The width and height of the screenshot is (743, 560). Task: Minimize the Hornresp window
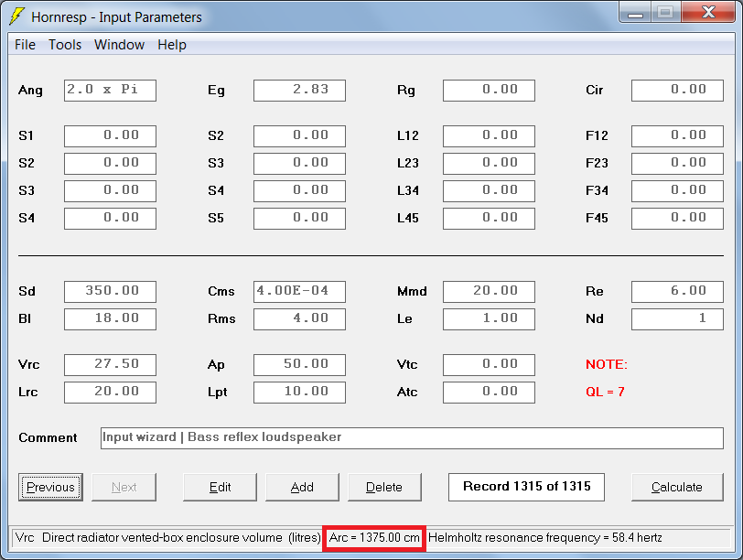[635, 12]
